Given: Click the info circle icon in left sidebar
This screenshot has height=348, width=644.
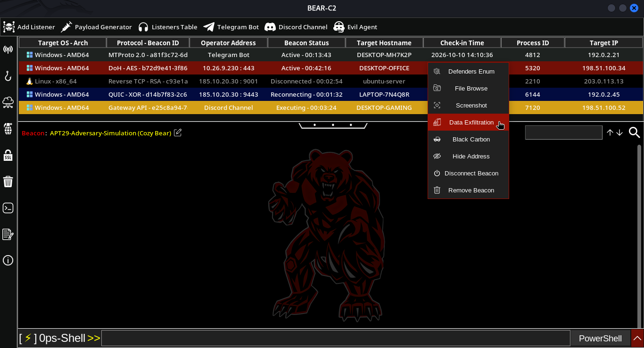Looking at the screenshot, I should 8,260.
